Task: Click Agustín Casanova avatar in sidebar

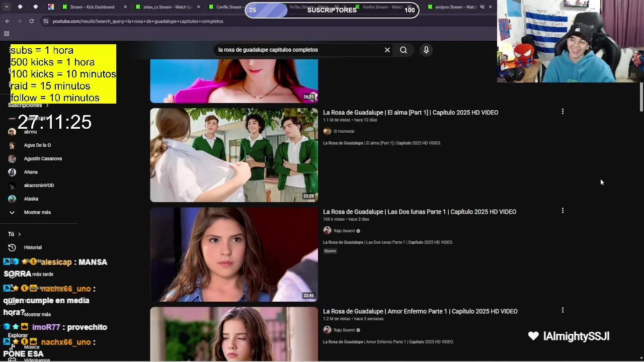Action: coord(12,158)
